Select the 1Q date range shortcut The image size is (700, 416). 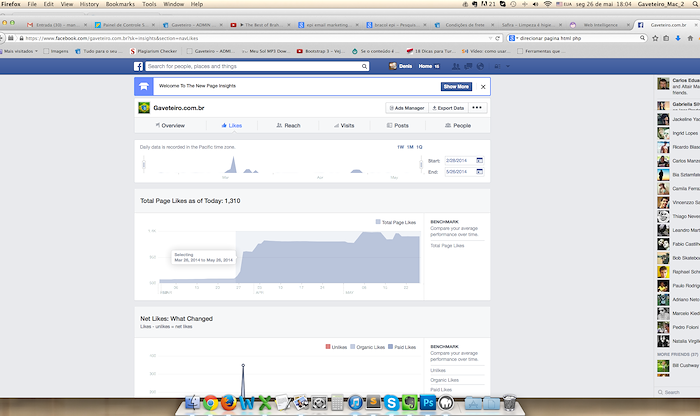point(419,147)
